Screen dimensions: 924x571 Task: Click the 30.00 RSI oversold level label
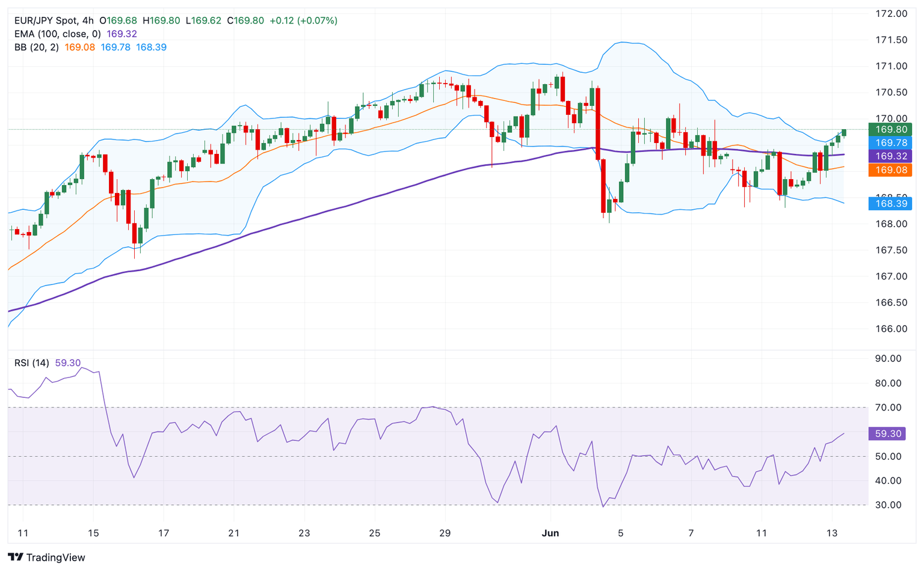(x=887, y=505)
